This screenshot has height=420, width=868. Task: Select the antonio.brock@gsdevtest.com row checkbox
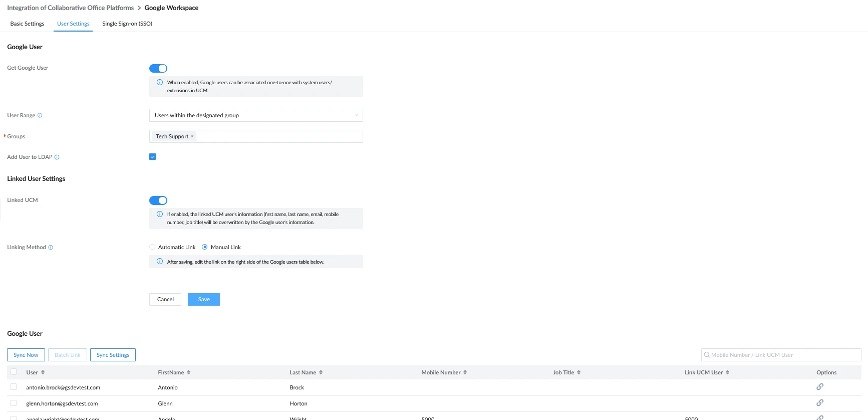click(14, 387)
